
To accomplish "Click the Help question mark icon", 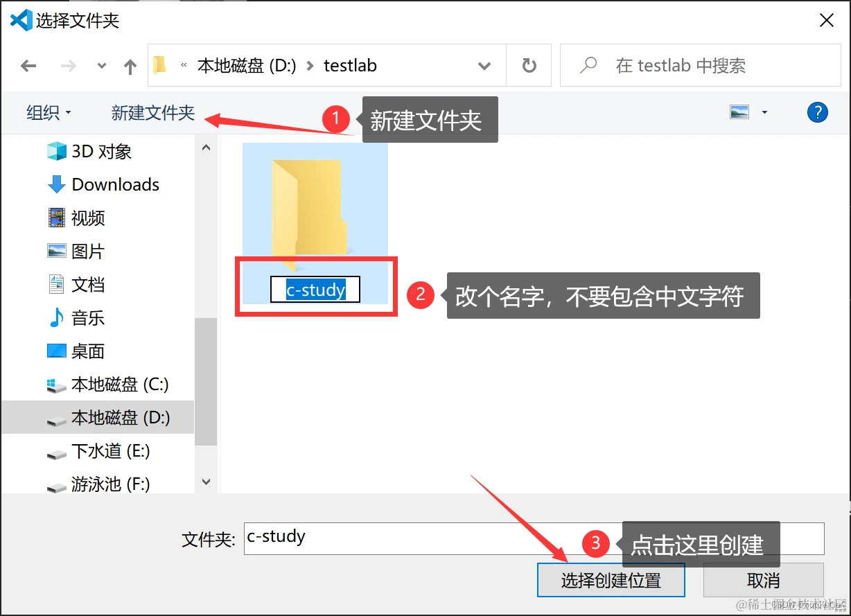I will 818,112.
